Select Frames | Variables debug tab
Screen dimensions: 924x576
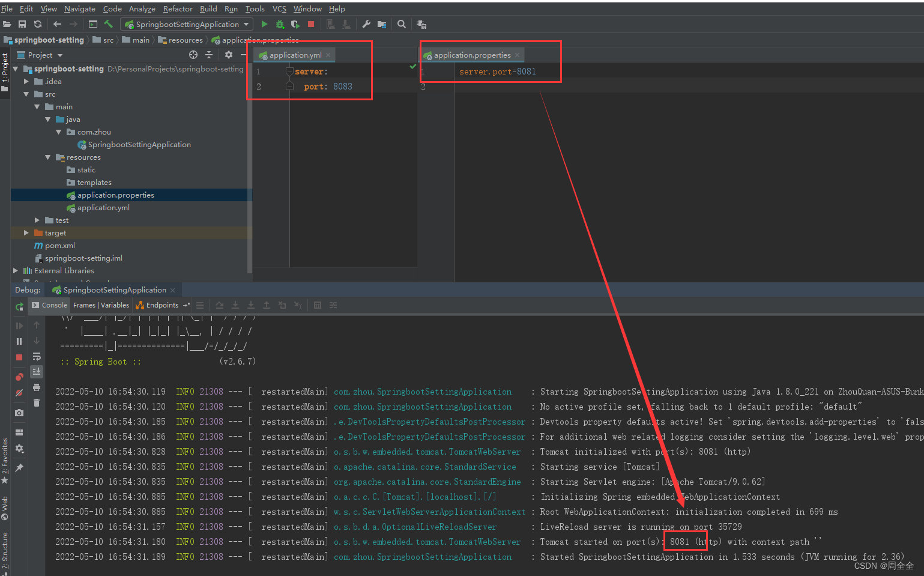point(101,305)
